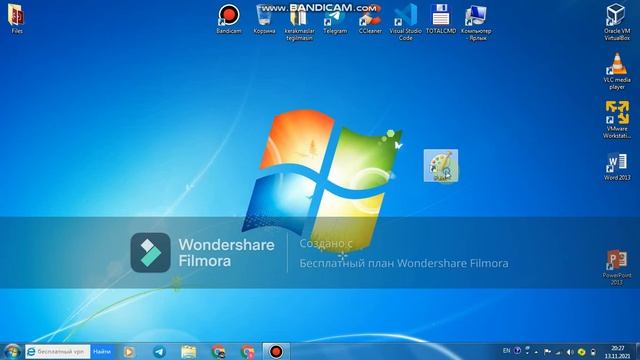This screenshot has height=360, width=640.
Task: Open first Chrome icon in taskbar
Action: point(218,351)
